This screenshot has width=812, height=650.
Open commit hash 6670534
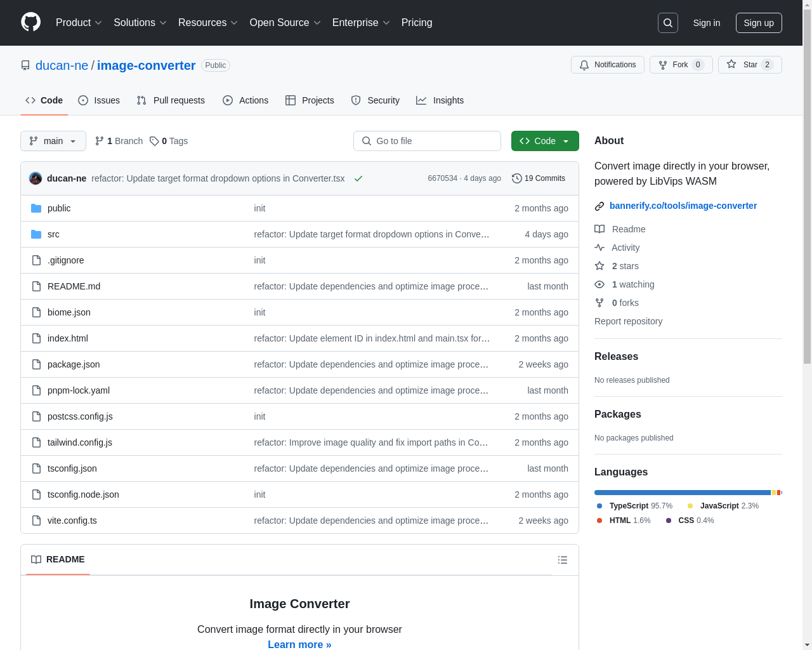pos(442,178)
